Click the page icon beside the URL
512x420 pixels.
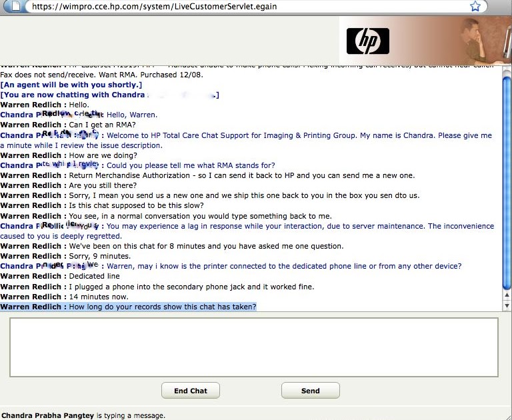(16, 6)
